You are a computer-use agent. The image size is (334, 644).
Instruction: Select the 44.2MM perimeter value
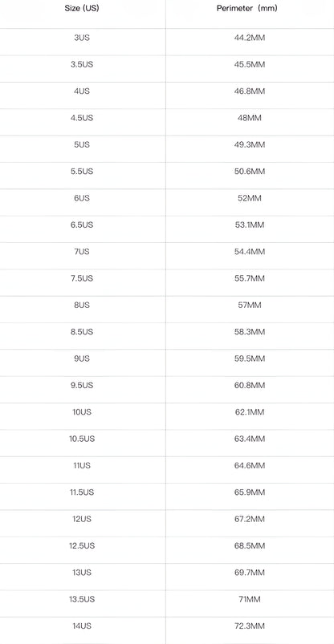tap(250, 38)
